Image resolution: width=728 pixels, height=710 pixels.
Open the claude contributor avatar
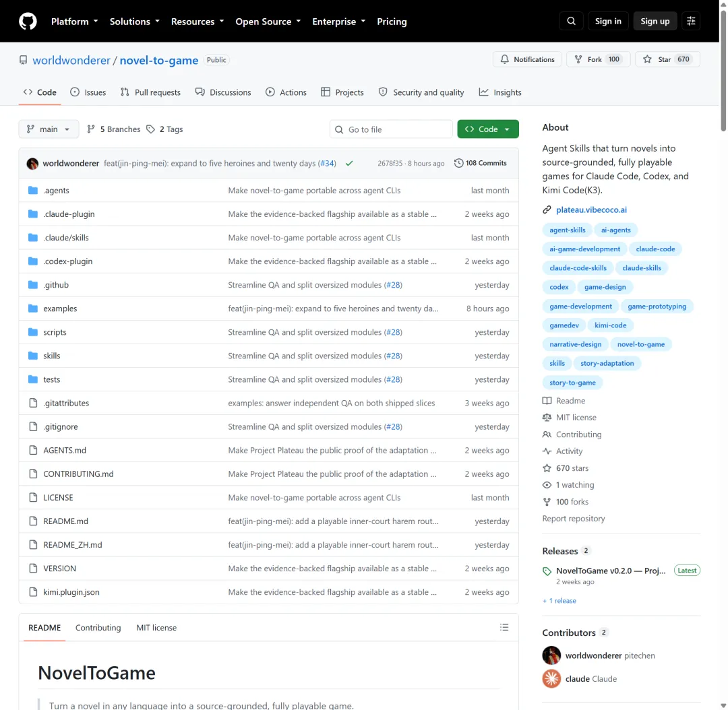pyautogui.click(x=551, y=679)
